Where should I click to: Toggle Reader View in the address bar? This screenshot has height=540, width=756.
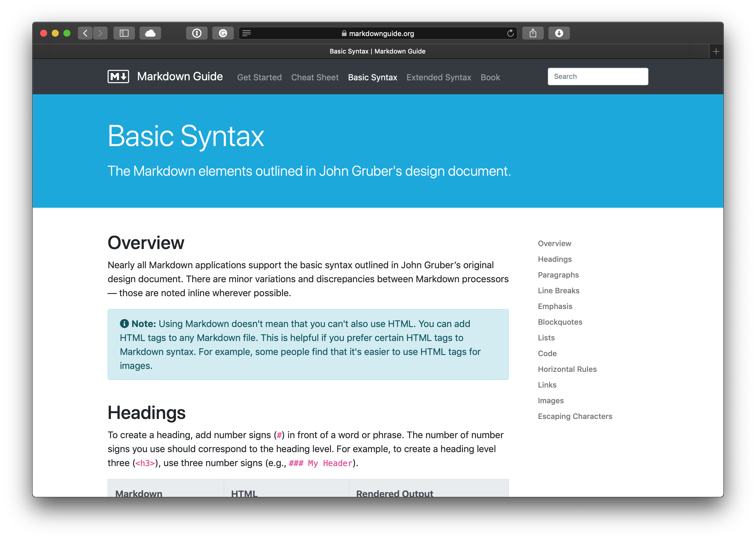click(246, 33)
